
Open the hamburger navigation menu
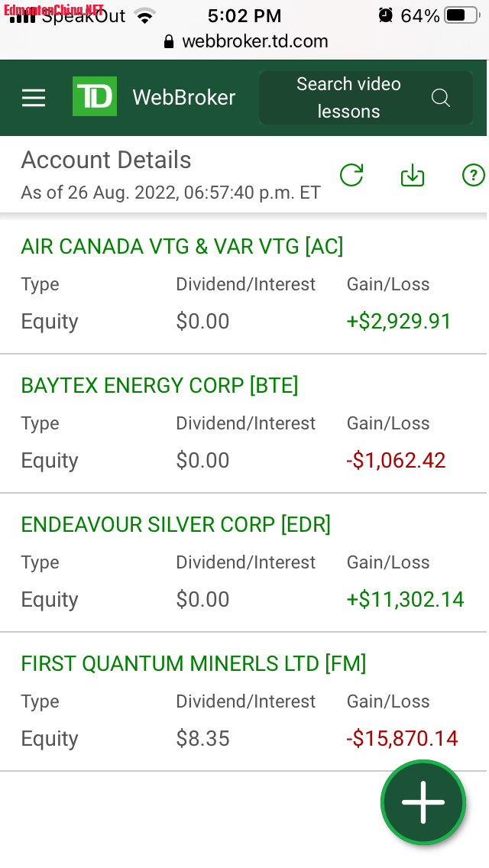point(34,98)
